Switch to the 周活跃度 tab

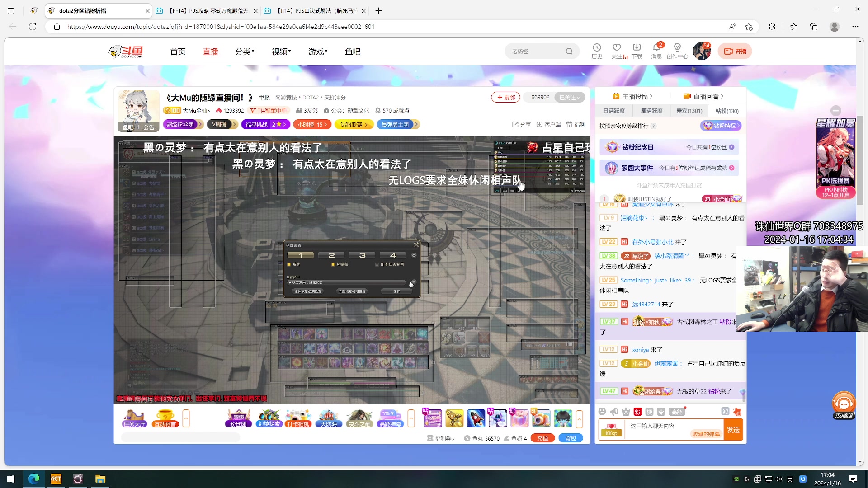click(x=651, y=111)
